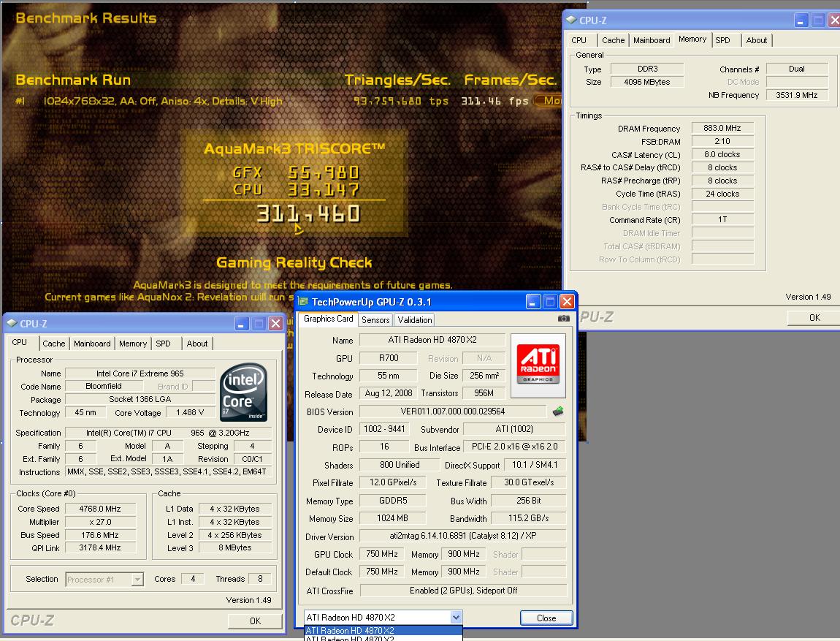Click the GPU-Z Name field ATI Radeon HD 4870 X2

point(432,340)
